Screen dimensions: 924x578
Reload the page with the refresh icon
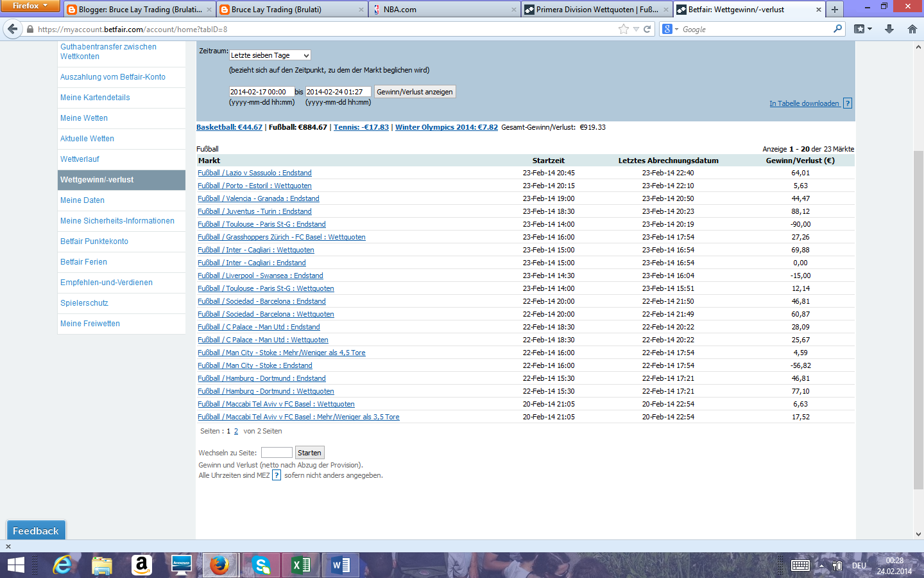coord(647,29)
